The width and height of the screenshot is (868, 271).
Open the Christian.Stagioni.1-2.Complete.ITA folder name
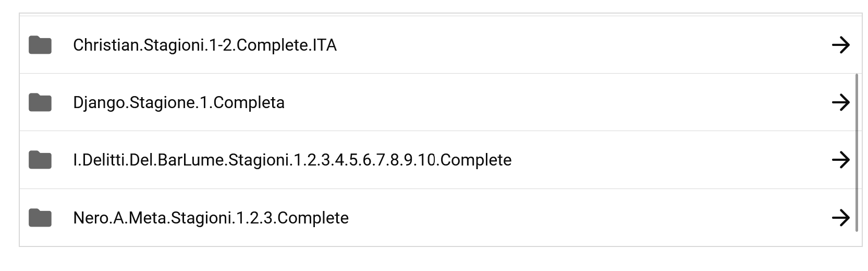tap(204, 45)
